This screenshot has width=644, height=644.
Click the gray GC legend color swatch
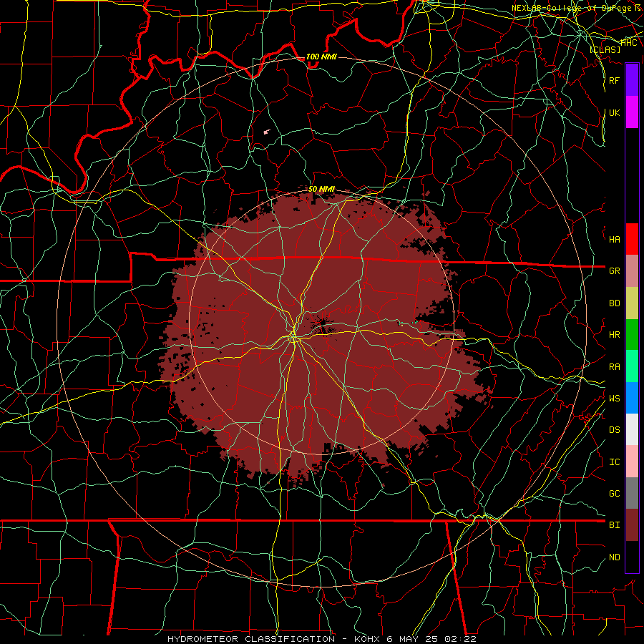(x=632, y=493)
